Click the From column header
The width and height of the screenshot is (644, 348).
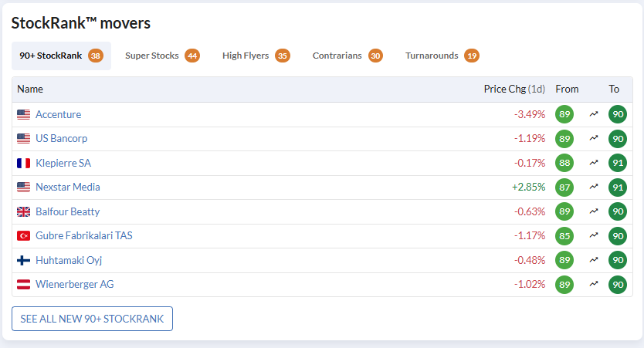(x=567, y=89)
